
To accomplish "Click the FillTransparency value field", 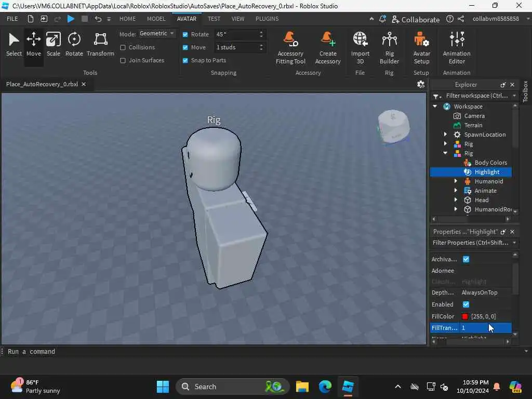I will click(485, 328).
